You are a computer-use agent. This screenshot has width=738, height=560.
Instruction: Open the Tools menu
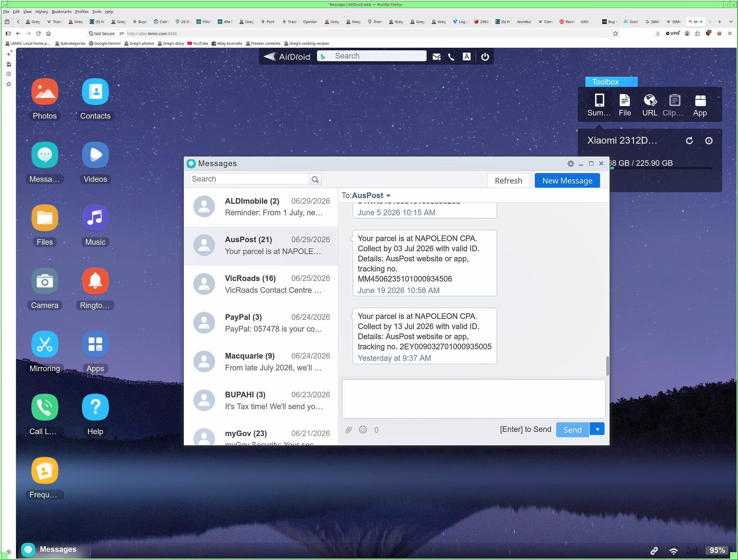click(96, 11)
